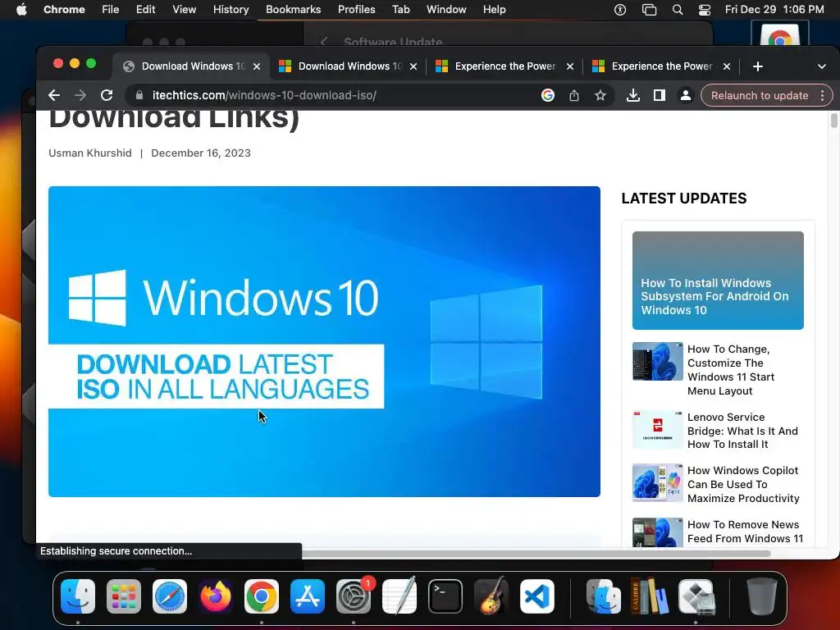Launch Visual Studio Code from Dock
Screen dimensions: 840x630
coord(537,596)
